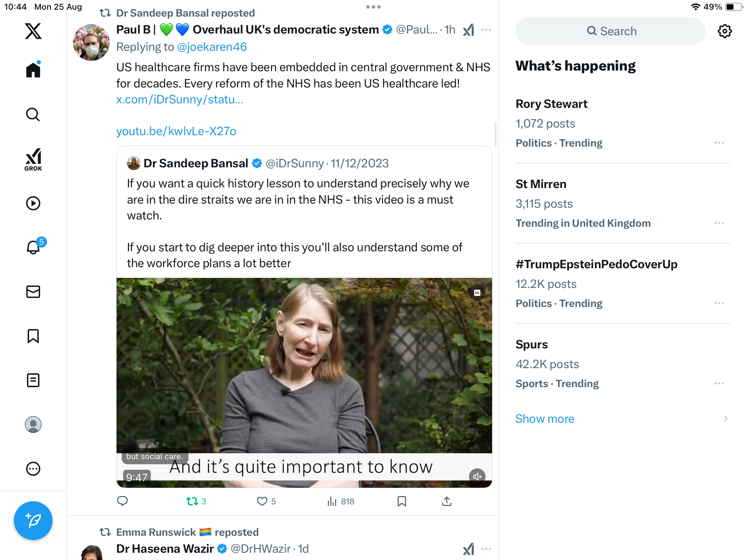Open the youtu.be/kwlvLe-X27o link

176,131
